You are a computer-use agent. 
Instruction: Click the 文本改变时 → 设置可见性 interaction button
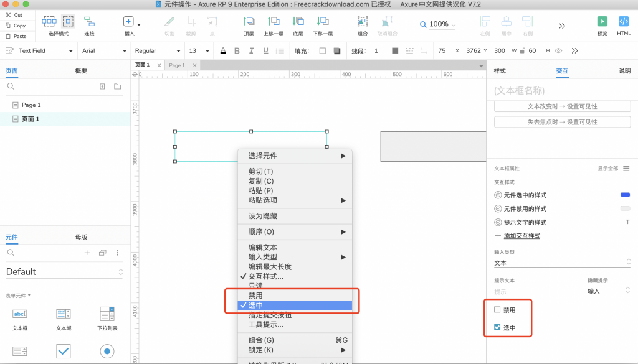[562, 106]
